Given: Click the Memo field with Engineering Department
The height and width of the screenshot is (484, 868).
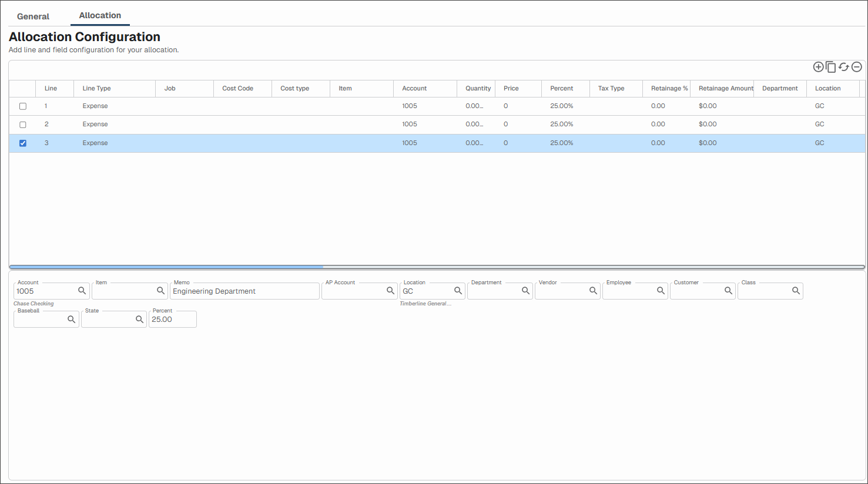Looking at the screenshot, I should pos(244,291).
